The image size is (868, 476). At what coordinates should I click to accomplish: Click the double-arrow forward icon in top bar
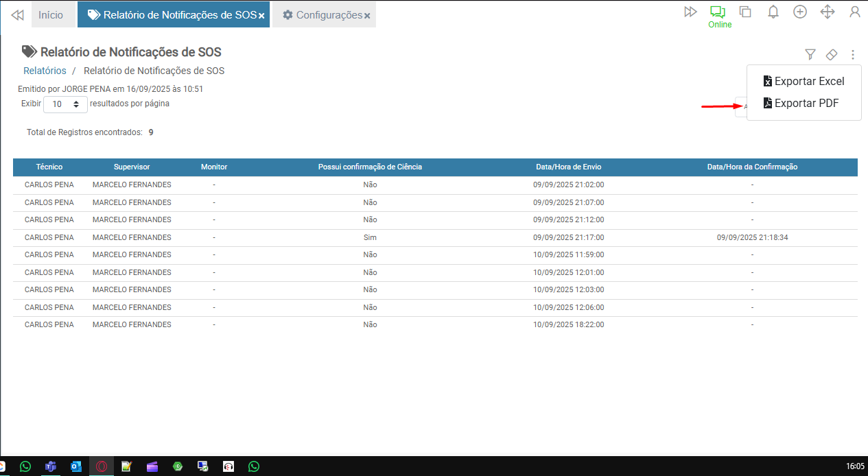point(691,12)
